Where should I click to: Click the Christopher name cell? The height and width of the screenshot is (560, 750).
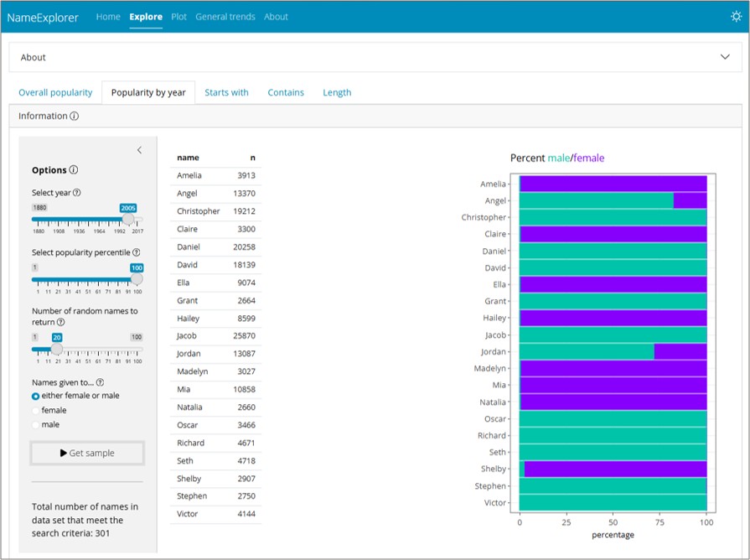point(198,211)
